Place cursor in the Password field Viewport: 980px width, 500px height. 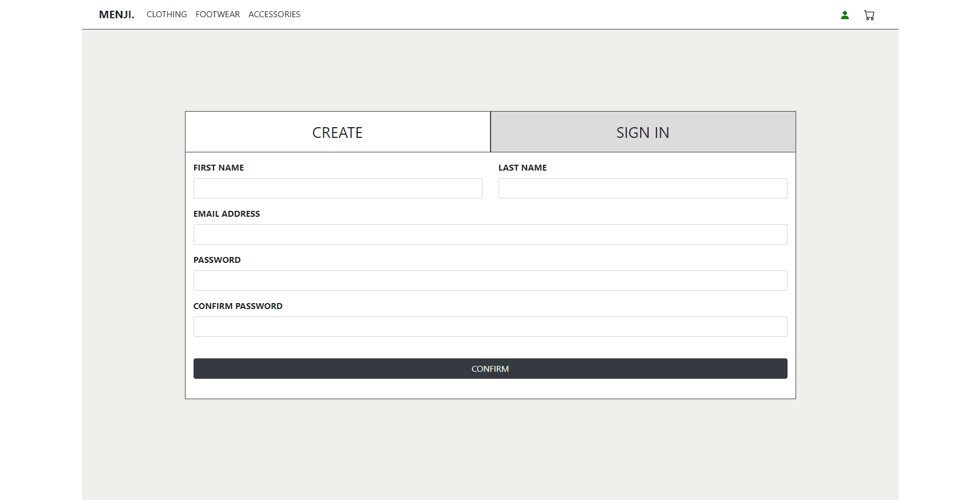tap(490, 281)
